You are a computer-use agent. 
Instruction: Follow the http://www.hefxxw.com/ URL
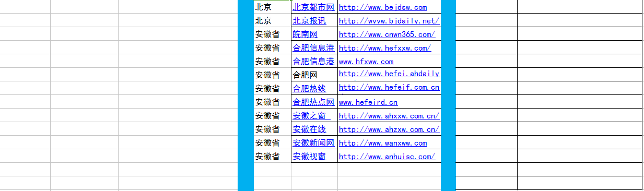tap(385, 48)
